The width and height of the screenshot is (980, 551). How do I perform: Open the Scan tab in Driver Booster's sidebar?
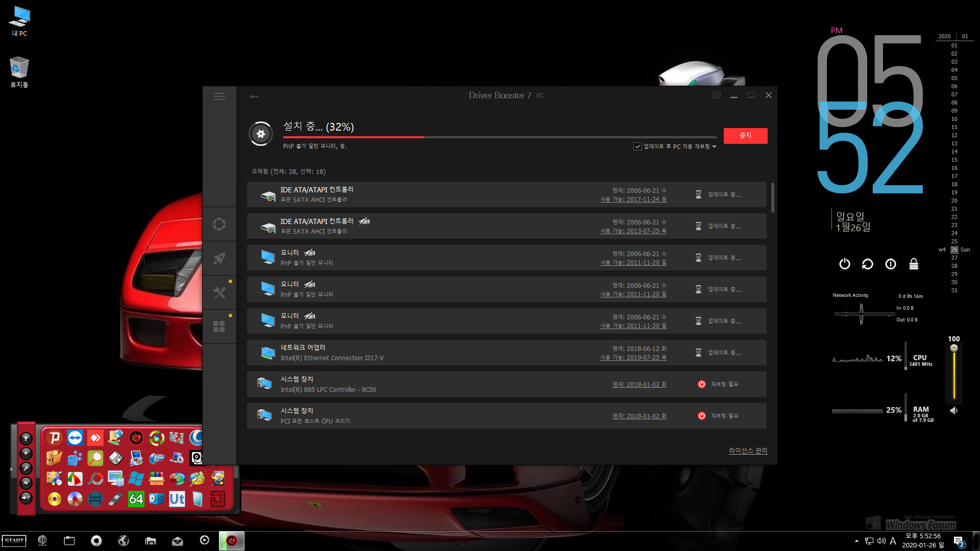[219, 224]
